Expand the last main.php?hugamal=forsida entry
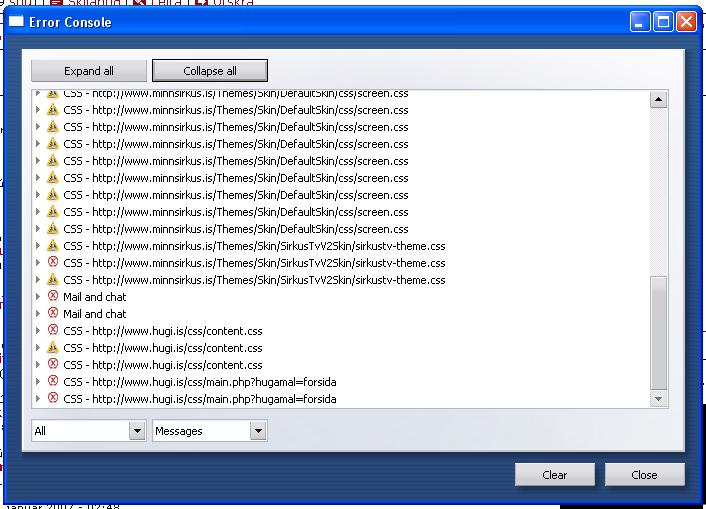 (38, 399)
